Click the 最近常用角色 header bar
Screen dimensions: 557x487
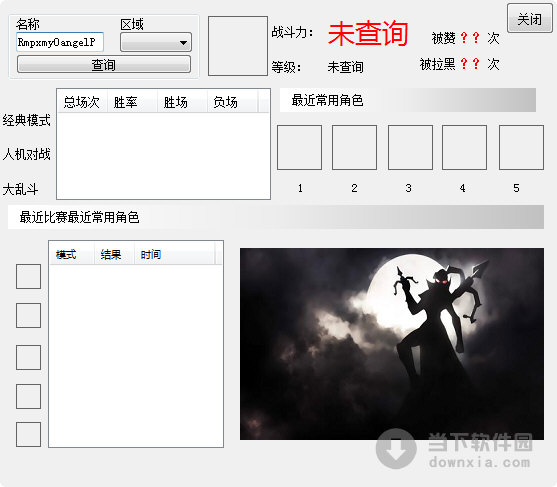(408, 100)
